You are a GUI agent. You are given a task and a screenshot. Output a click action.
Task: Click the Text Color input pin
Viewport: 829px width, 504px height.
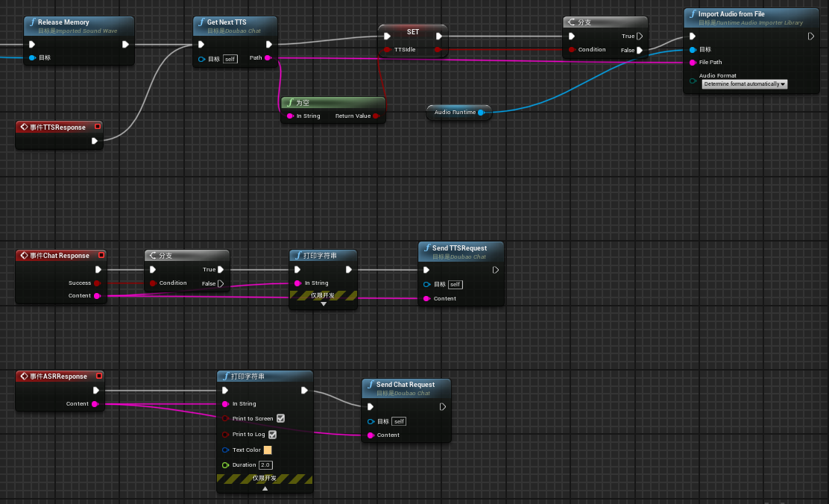point(226,450)
